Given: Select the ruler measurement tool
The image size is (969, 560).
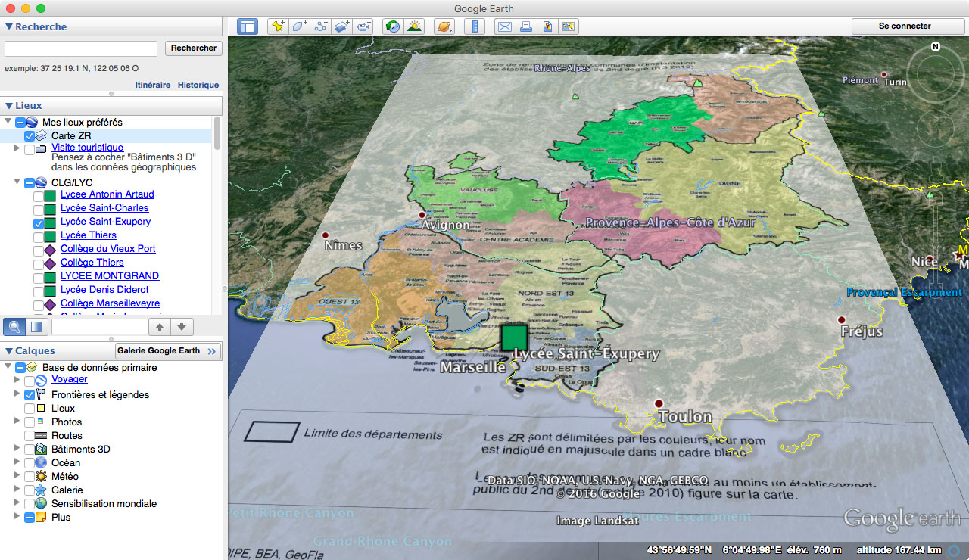Looking at the screenshot, I should (x=475, y=26).
